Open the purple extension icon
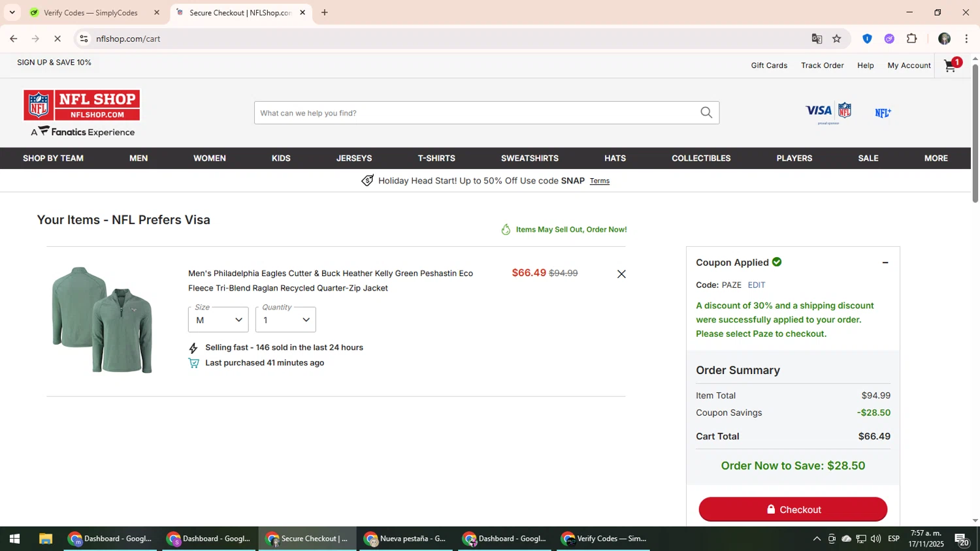The height and width of the screenshot is (551, 980). (889, 39)
